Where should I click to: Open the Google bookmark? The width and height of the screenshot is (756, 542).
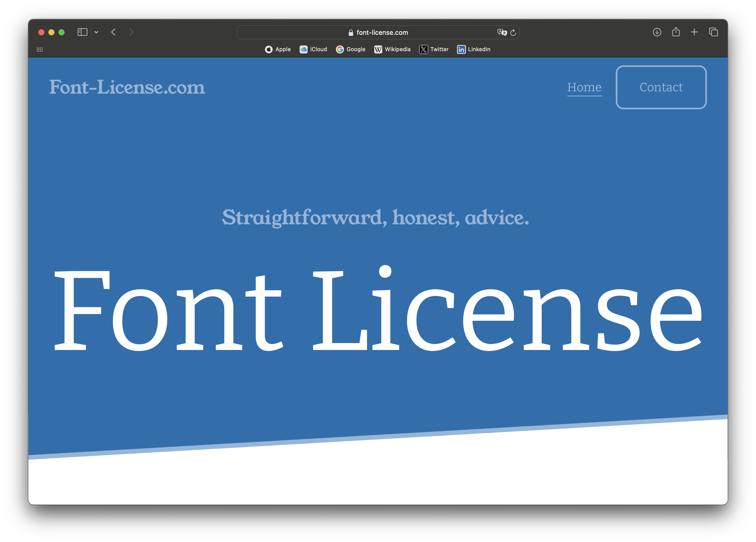tap(350, 49)
